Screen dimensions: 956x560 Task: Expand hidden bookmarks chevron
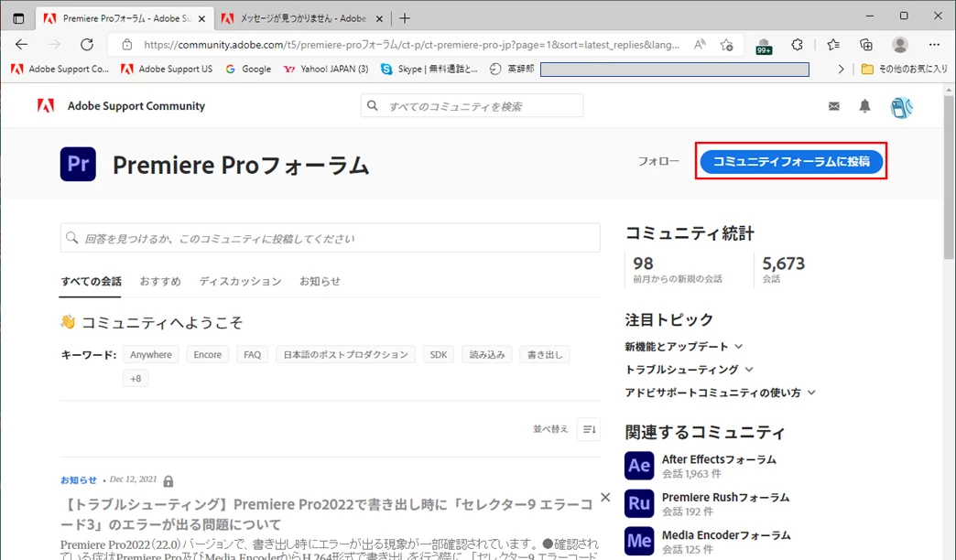click(x=841, y=69)
